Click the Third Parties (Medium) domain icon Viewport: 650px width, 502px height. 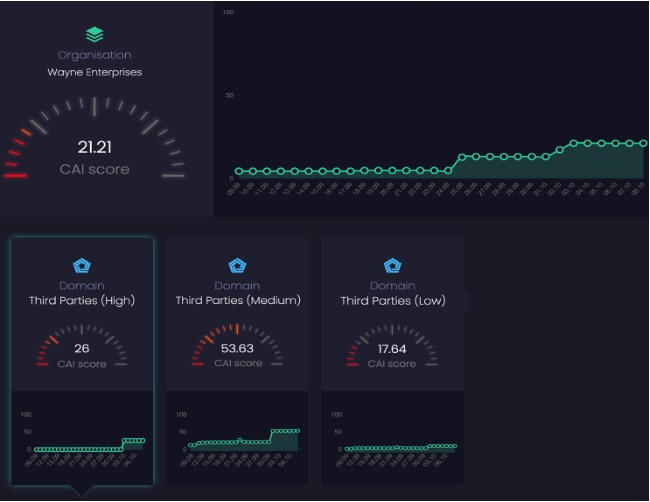point(237,265)
